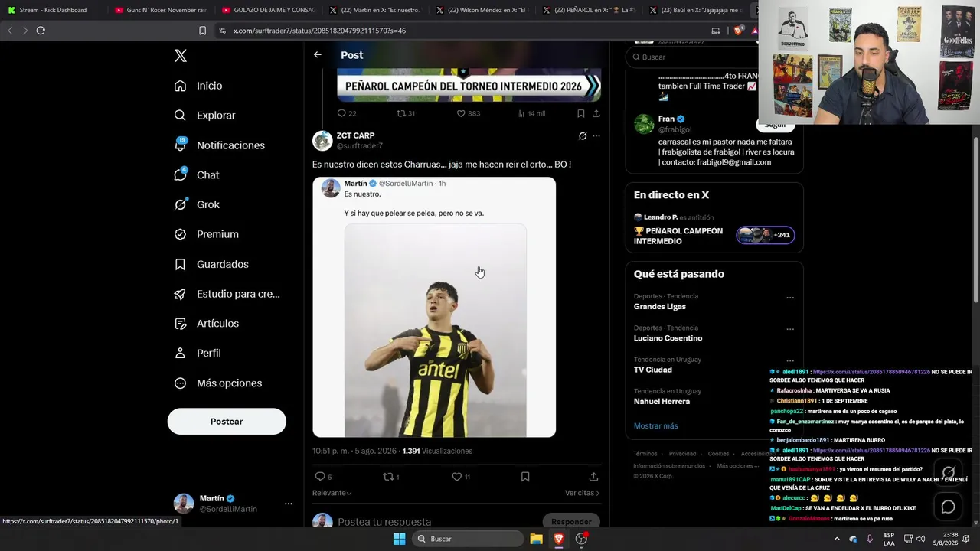
Task: Open options for Luciano Cosentino trend
Action: coord(790,329)
